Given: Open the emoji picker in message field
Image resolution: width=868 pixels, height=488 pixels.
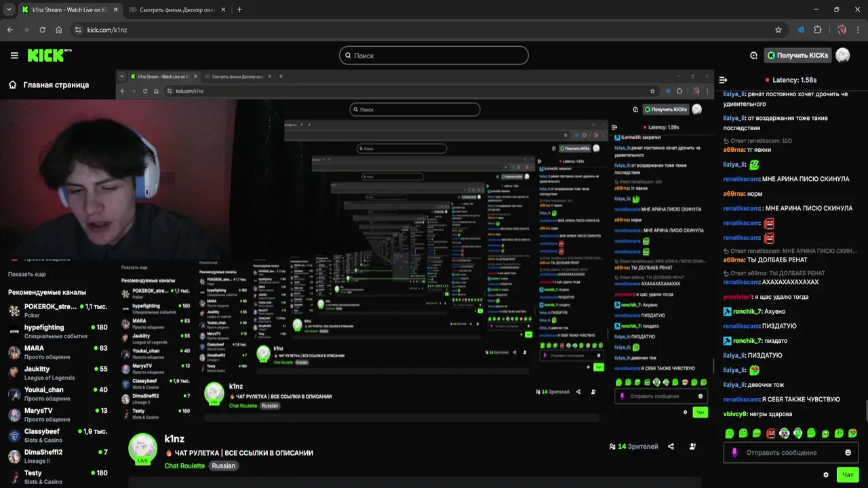Looking at the screenshot, I should pos(848,453).
